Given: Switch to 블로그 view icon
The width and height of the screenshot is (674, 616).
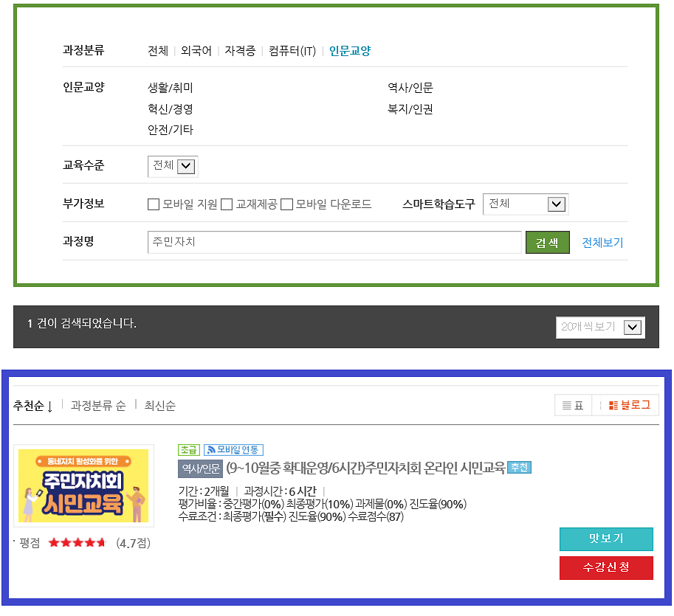Looking at the screenshot, I should point(630,405).
